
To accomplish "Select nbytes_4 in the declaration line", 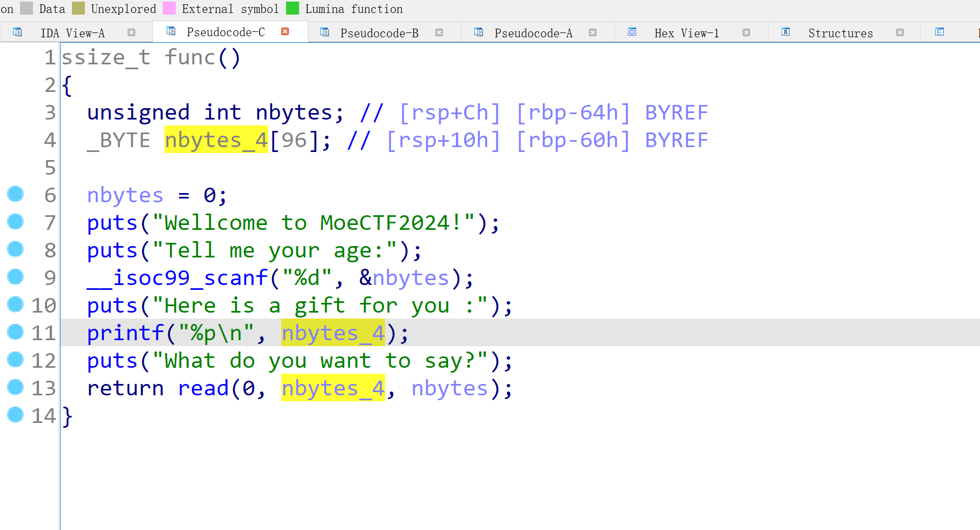I will [216, 140].
